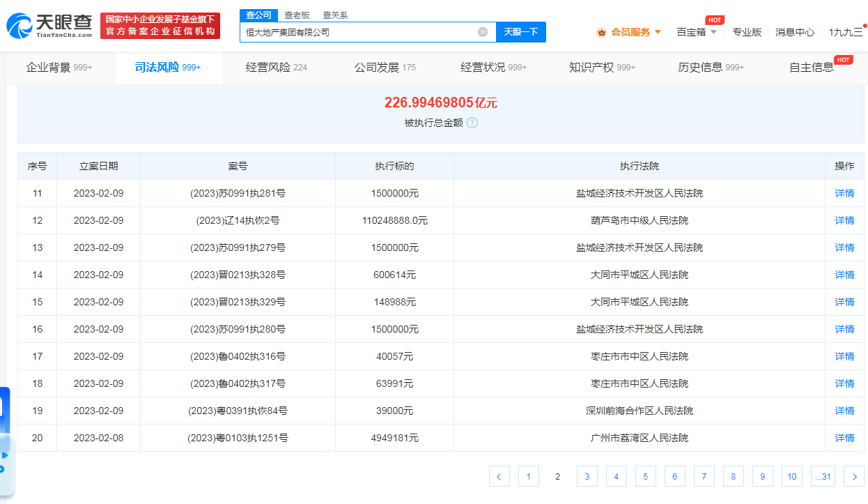Click the 立案日期 column header
This screenshot has width=868, height=504.
pos(98,166)
